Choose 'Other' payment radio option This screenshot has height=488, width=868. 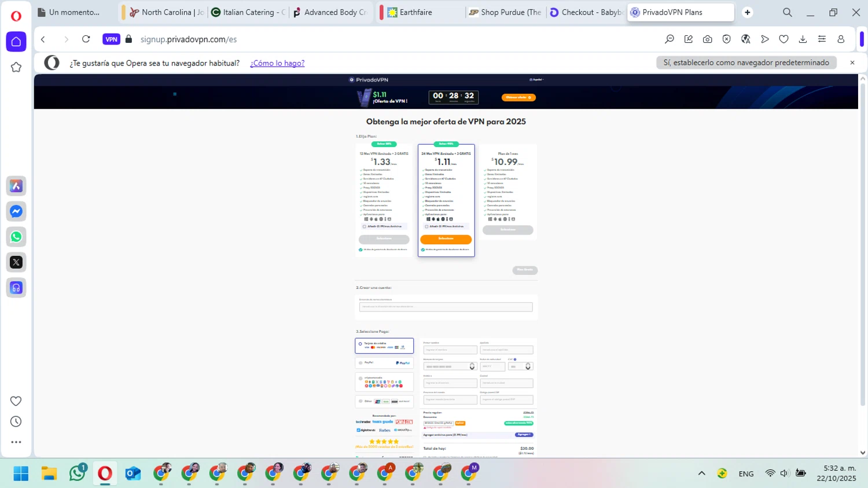[x=361, y=401]
